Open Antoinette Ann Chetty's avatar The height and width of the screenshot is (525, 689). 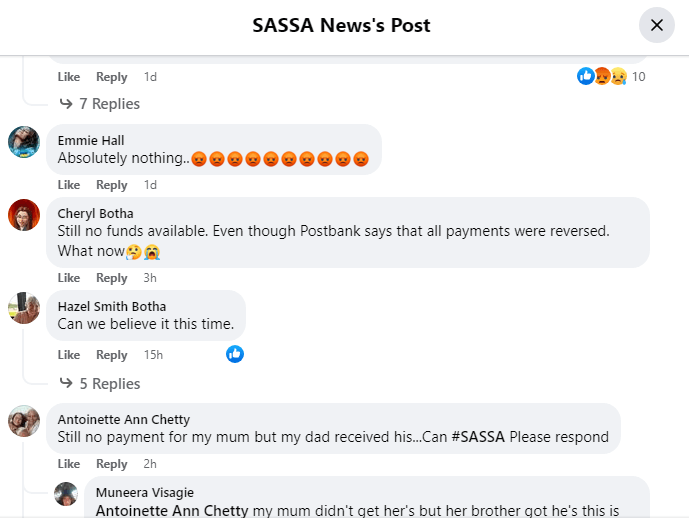point(24,421)
